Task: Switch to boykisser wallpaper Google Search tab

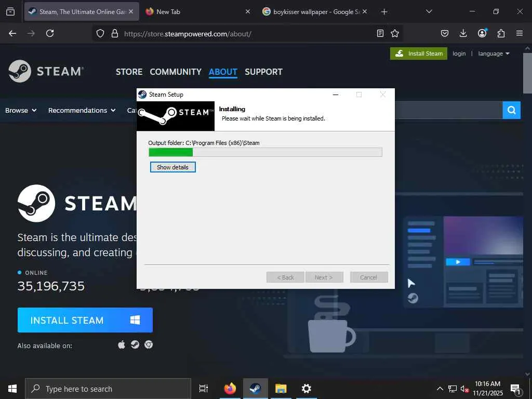Action: tap(315, 11)
